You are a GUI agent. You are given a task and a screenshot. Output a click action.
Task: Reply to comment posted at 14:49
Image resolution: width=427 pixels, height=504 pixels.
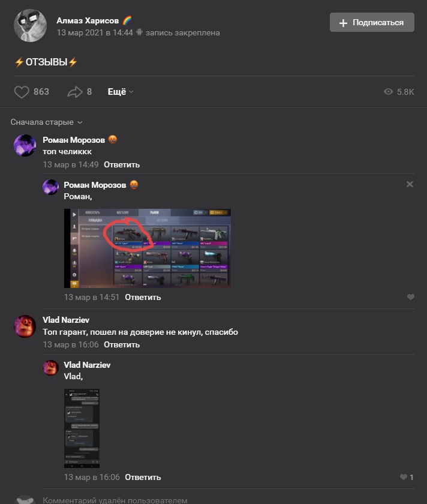tap(122, 164)
